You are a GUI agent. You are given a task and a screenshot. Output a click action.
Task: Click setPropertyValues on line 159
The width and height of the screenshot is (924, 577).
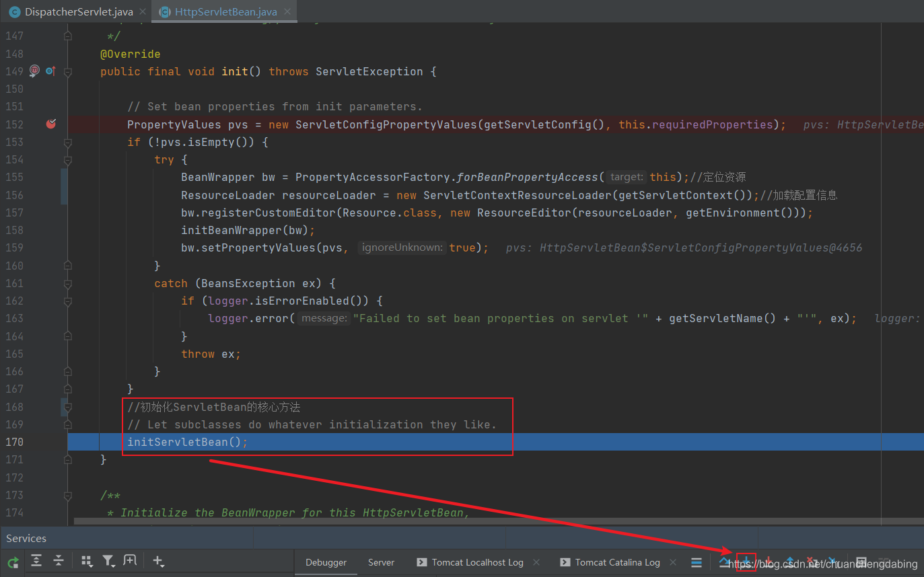tap(258, 247)
